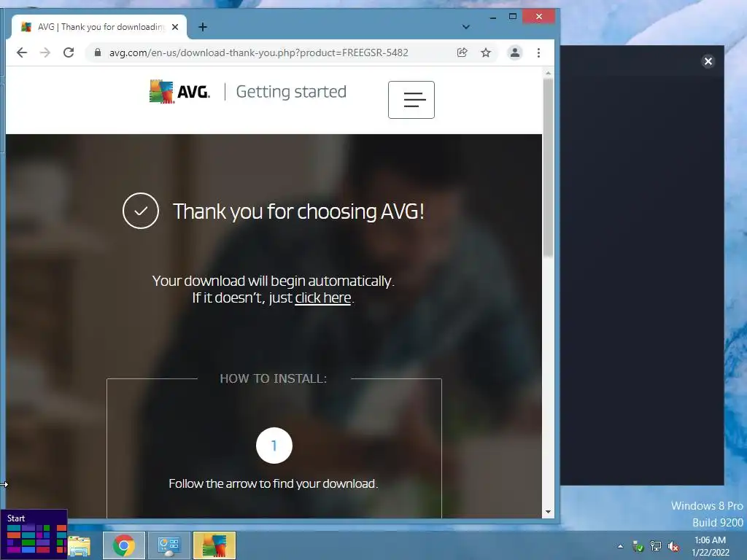The image size is (747, 560).
Task: Click the scrollbar down arrow
Action: pyautogui.click(x=548, y=512)
